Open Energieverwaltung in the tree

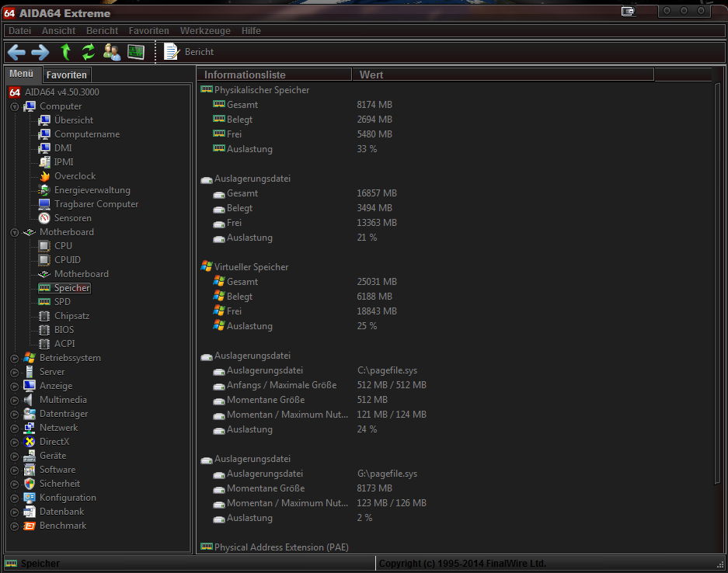pyautogui.click(x=92, y=190)
